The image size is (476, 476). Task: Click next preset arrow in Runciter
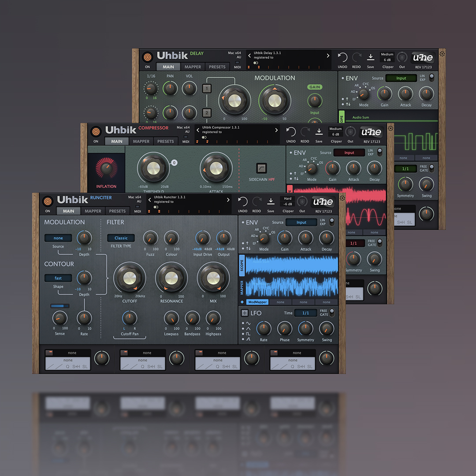point(228,200)
